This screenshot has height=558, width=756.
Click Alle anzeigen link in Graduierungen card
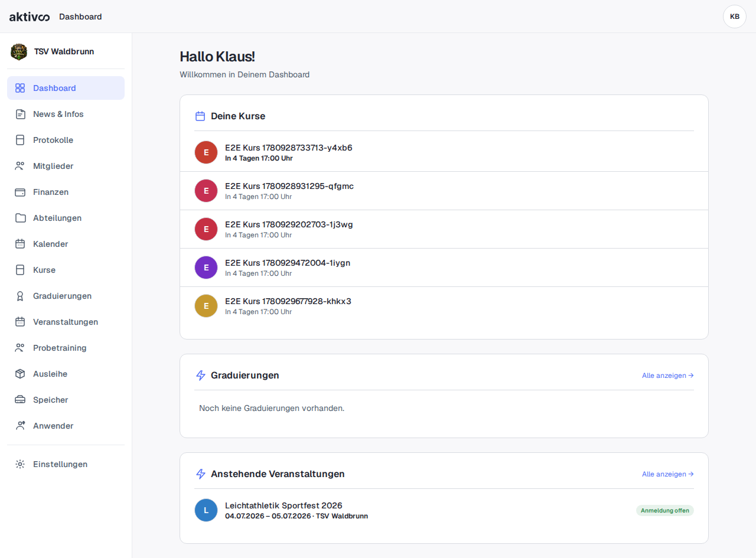667,376
